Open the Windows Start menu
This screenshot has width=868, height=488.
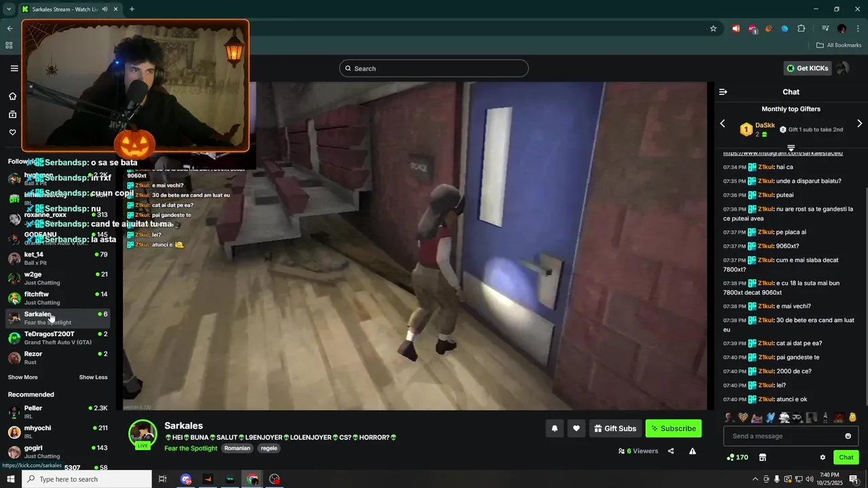[x=10, y=479]
